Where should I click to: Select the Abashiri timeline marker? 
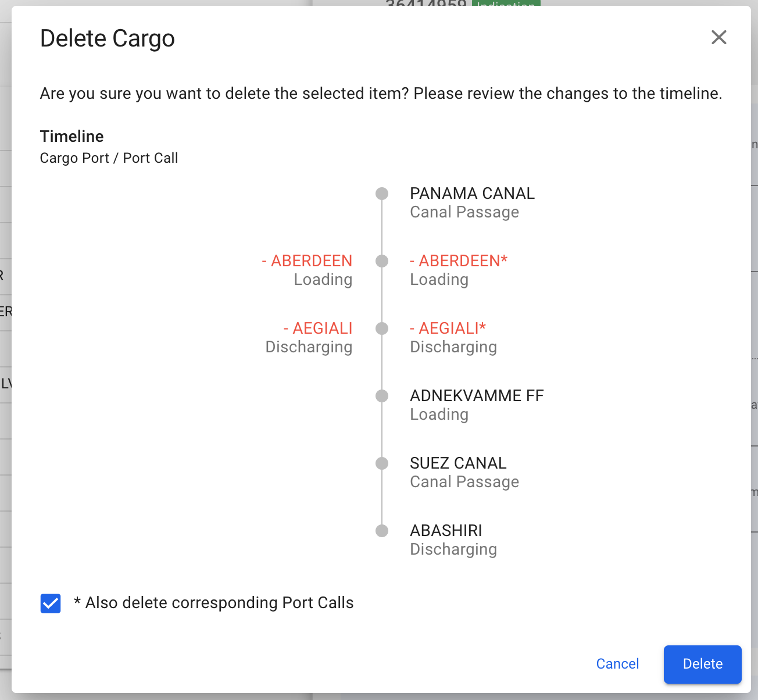382,531
